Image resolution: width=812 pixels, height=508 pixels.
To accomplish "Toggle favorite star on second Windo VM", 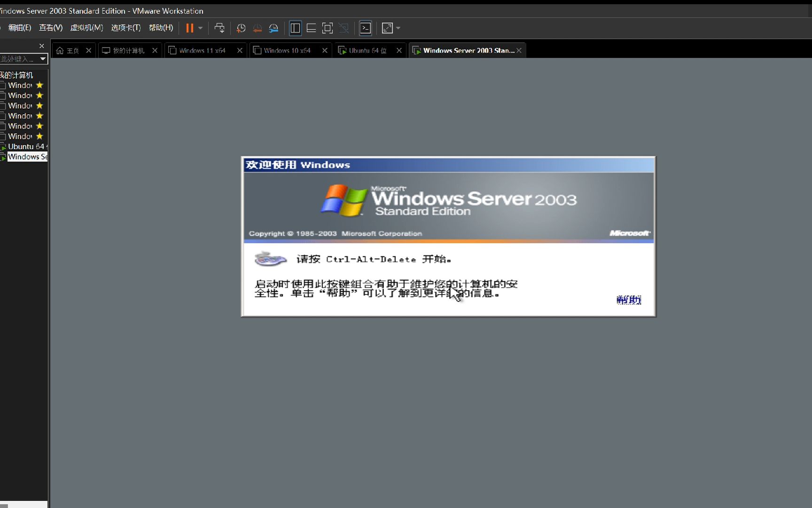I will [x=39, y=95].
